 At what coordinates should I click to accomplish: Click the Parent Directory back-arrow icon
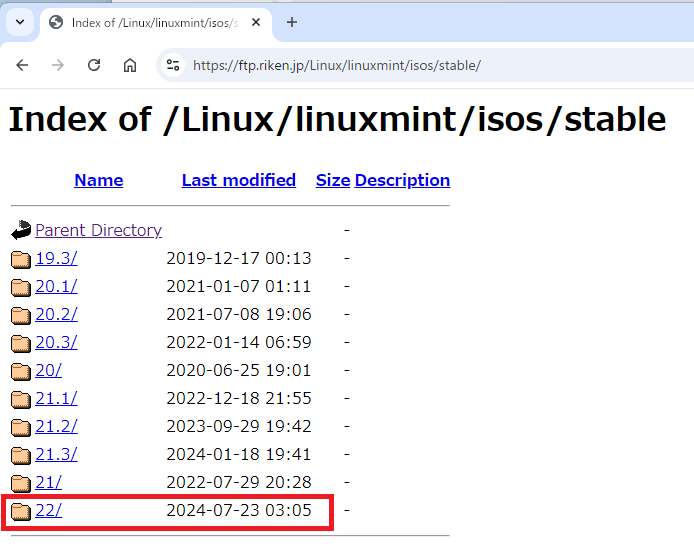click(21, 231)
